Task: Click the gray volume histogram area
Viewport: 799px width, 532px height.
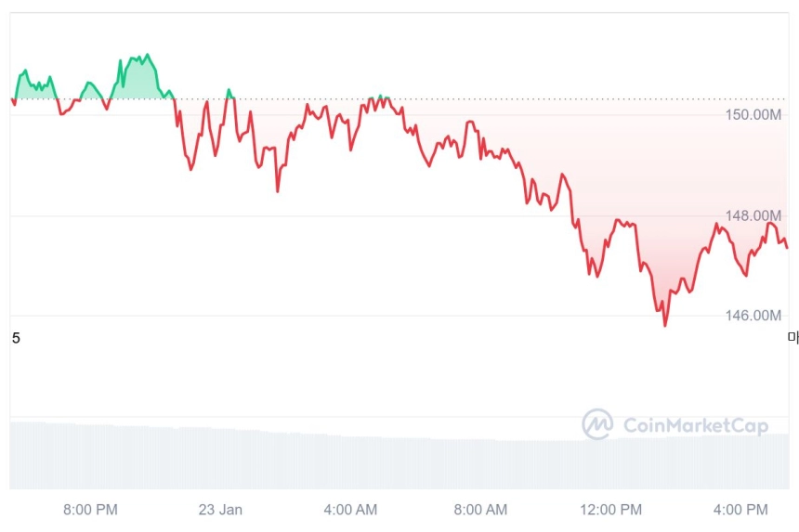Action: pyautogui.click(x=399, y=456)
